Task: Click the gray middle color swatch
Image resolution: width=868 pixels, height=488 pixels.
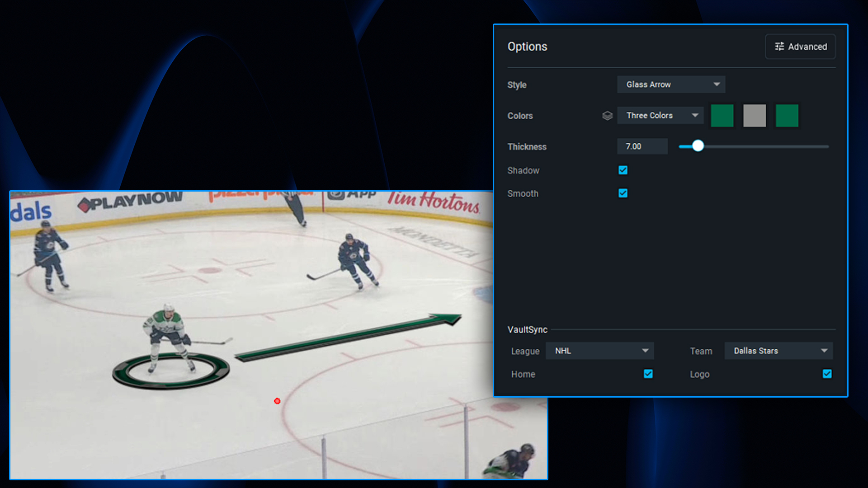Action: pyautogui.click(x=754, y=116)
